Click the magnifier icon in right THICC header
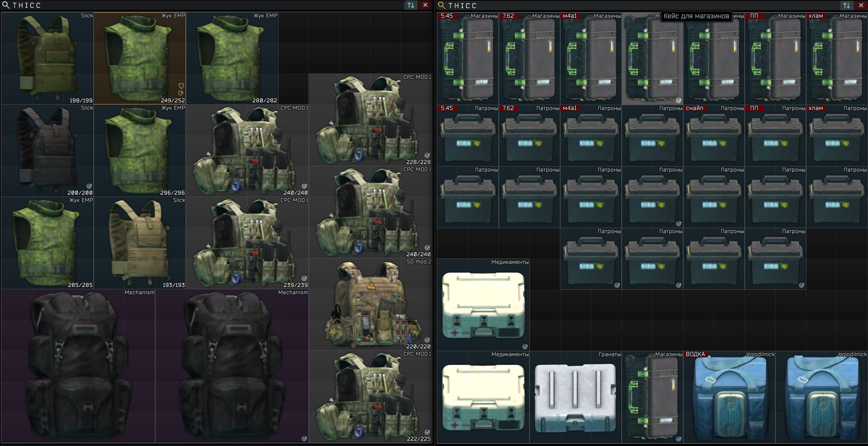The width and height of the screenshot is (868, 446). coord(441,5)
